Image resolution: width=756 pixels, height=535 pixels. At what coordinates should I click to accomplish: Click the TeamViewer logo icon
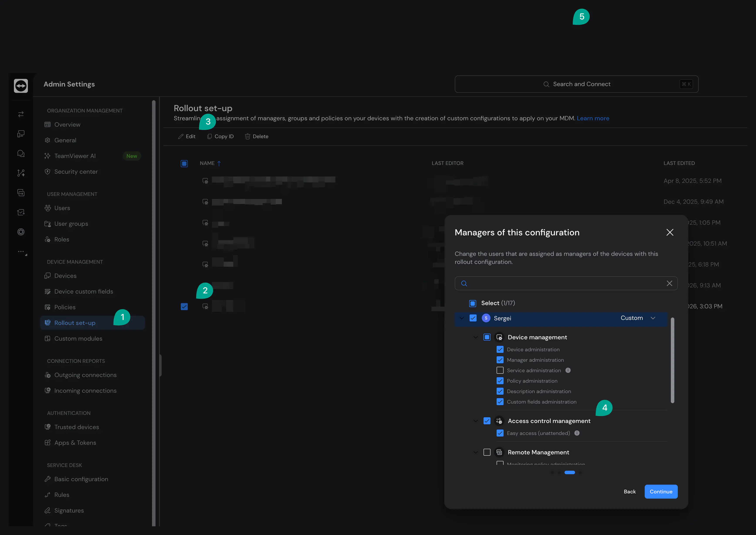(x=21, y=86)
